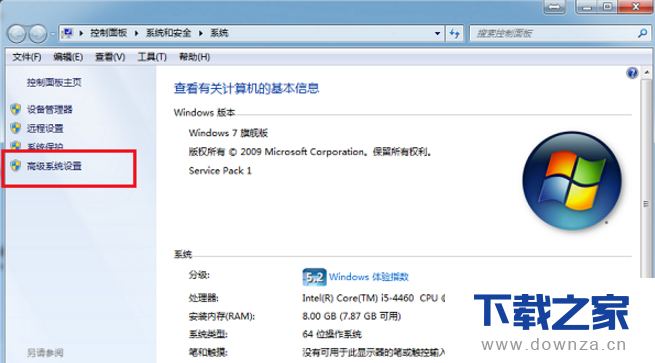Open the address bar history dropdown
The image size is (655, 363).
[x=437, y=33]
